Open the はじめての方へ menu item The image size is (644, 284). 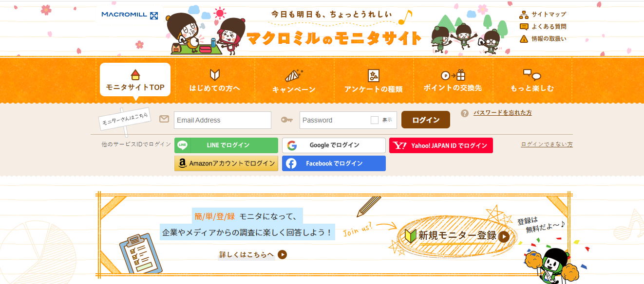pos(215,81)
